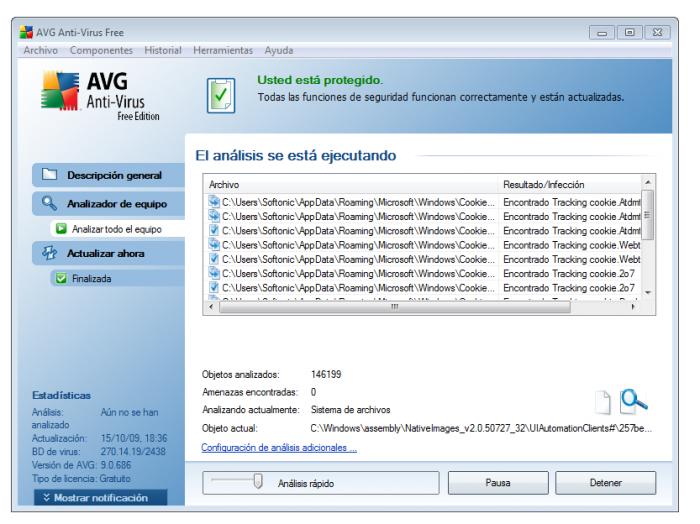Select the Analizador de equipo sidebar tab
Viewport: 700px width, 524px height.
[x=108, y=204]
